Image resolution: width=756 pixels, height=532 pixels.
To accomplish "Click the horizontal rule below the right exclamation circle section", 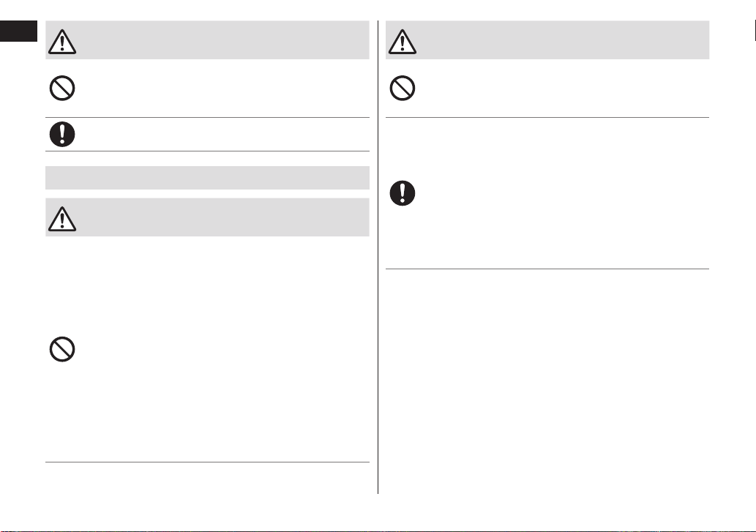I will click(x=547, y=269).
